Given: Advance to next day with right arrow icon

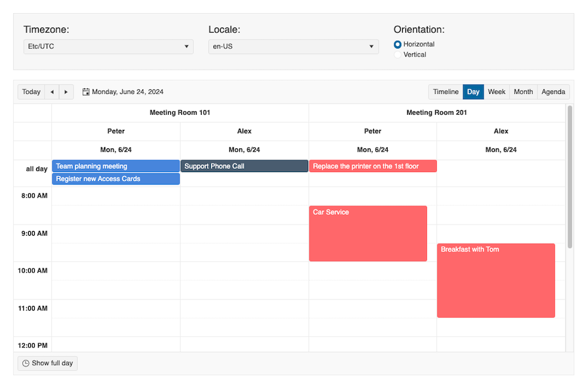Looking at the screenshot, I should coord(66,91).
